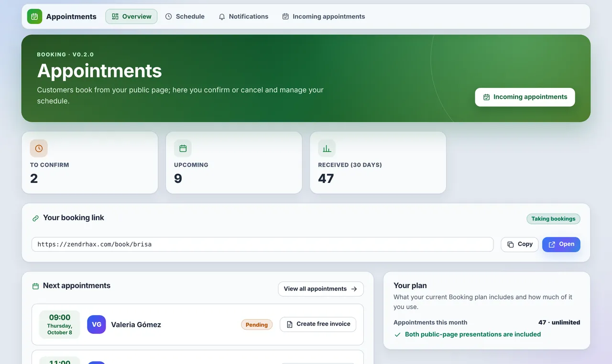The image size is (612, 364).
Task: Click the Received 30 days count of 47
Action: point(326,179)
